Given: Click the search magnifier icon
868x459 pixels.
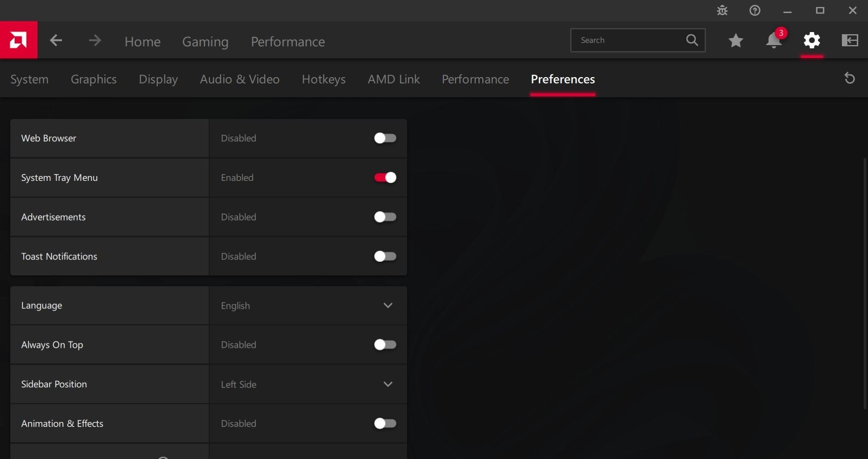Looking at the screenshot, I should tap(692, 40).
